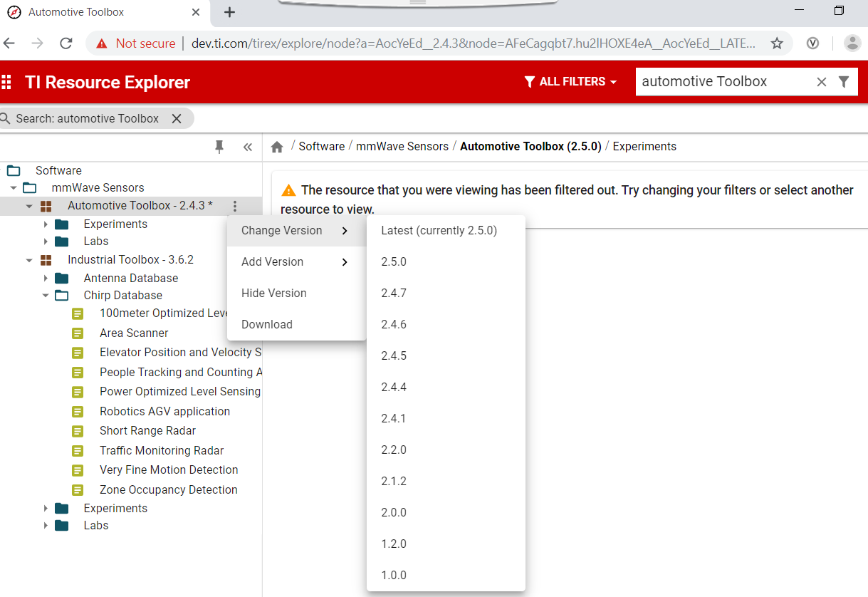Reload the browser page
The height and width of the screenshot is (597, 868).
[x=66, y=43]
